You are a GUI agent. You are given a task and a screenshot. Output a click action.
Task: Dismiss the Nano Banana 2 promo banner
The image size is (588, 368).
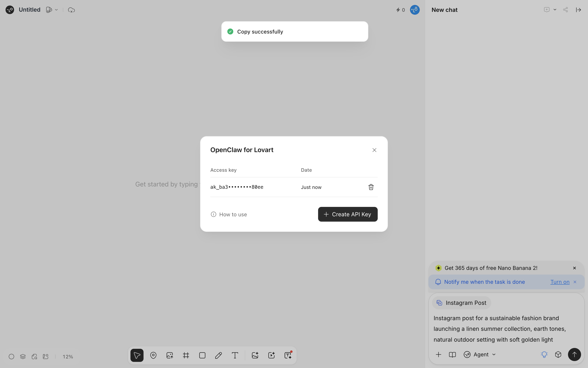(574, 268)
